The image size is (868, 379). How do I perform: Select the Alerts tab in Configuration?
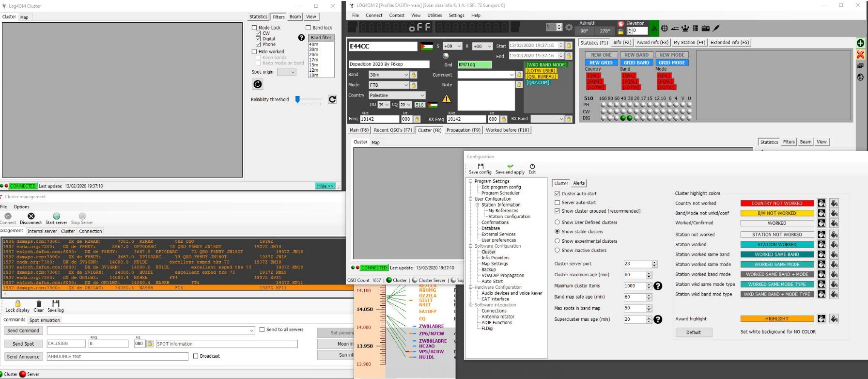tap(579, 183)
